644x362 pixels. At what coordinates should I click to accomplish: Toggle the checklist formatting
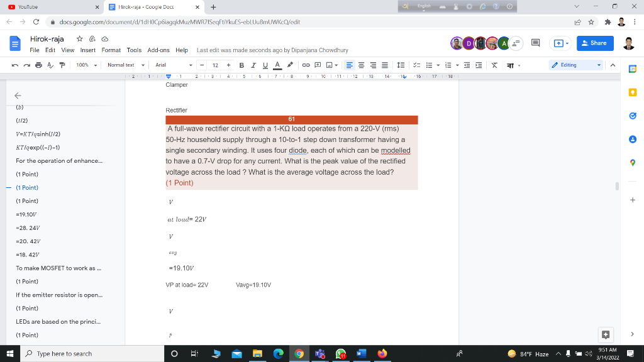(417, 65)
